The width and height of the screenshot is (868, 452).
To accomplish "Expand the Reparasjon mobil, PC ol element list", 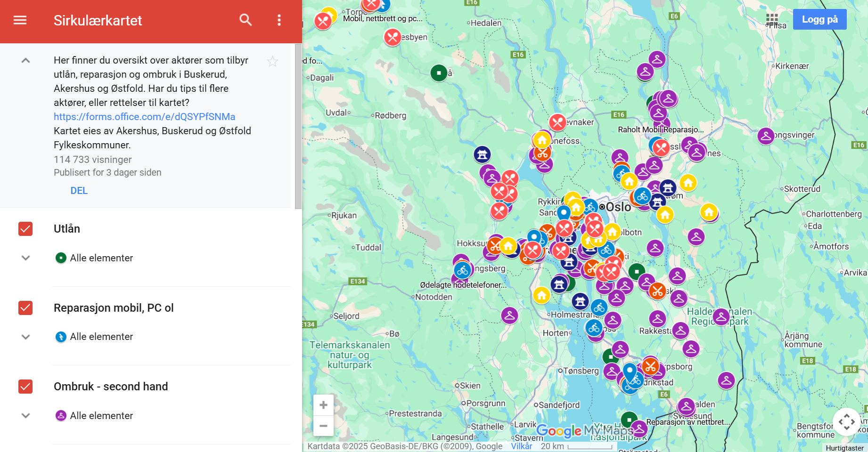I will pos(26,337).
